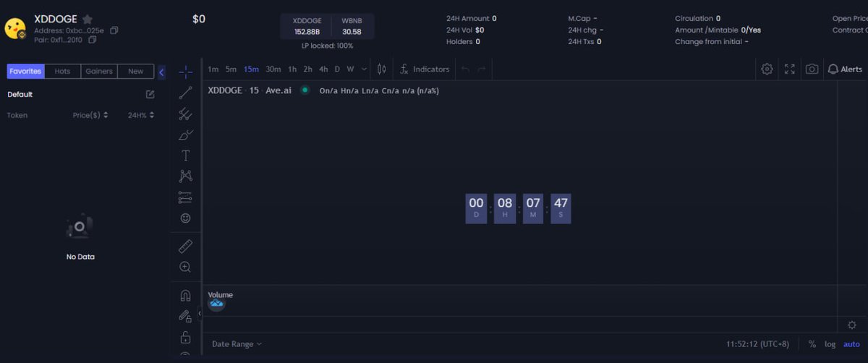Select the chart patterns tool

[185, 176]
